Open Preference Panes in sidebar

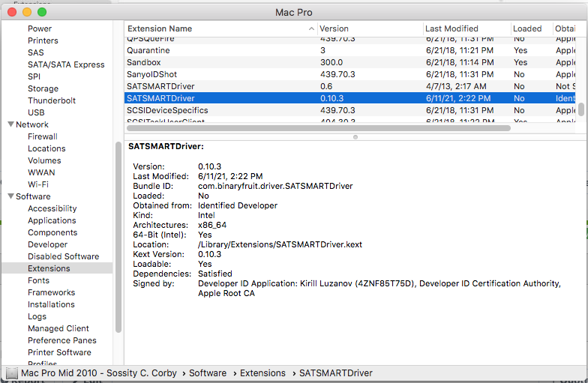(61, 340)
